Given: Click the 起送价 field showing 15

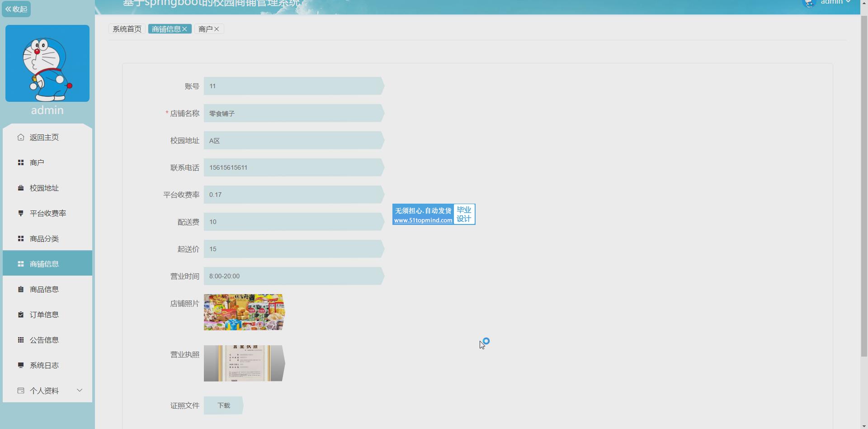Looking at the screenshot, I should [294, 249].
